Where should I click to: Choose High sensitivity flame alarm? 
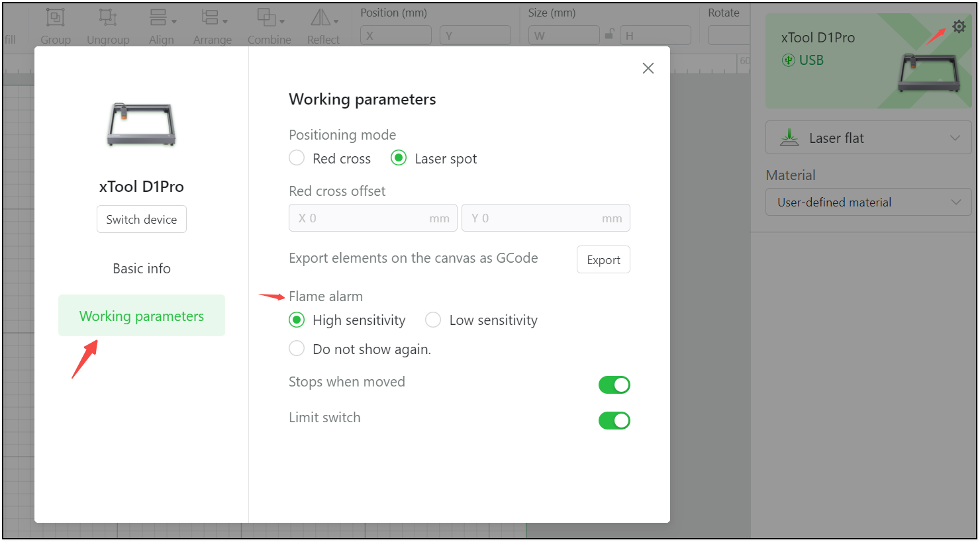point(297,320)
